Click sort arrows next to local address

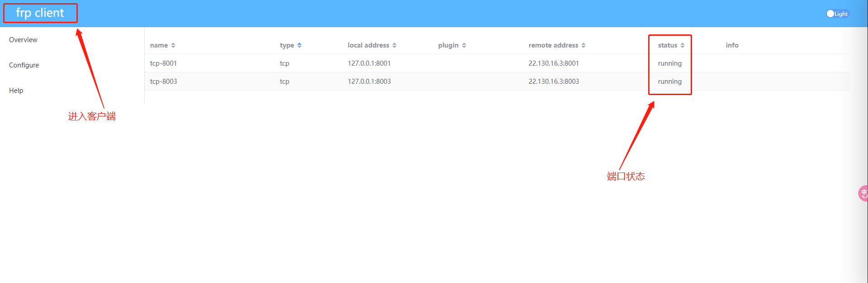[x=394, y=45]
